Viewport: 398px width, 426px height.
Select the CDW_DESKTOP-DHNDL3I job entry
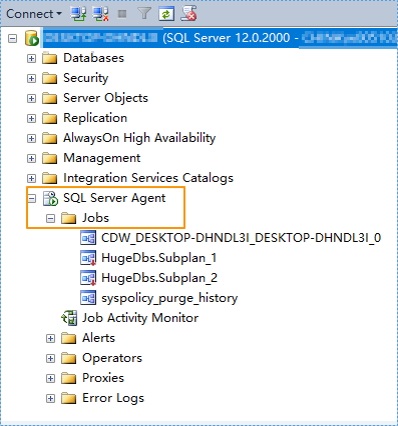click(241, 238)
